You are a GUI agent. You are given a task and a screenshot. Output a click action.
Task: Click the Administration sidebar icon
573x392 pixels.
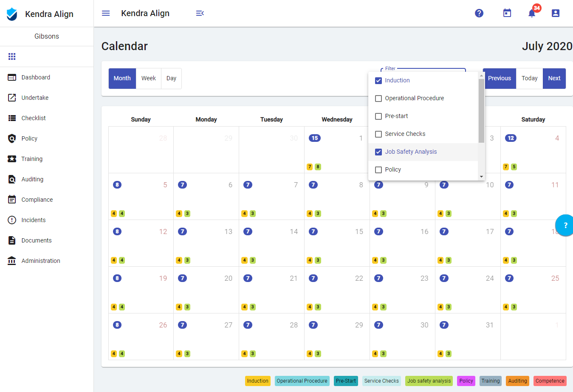[12, 261]
